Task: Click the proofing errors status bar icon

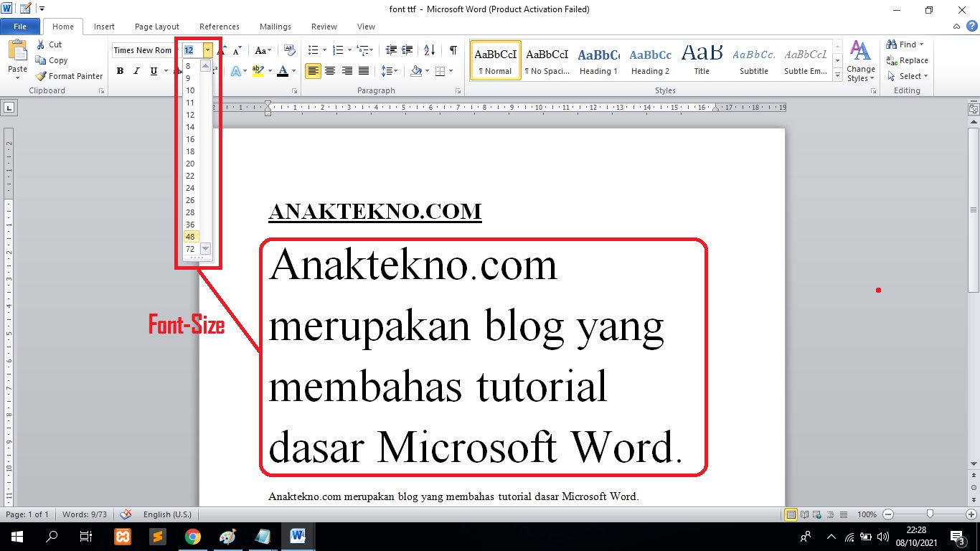Action: [x=126, y=514]
